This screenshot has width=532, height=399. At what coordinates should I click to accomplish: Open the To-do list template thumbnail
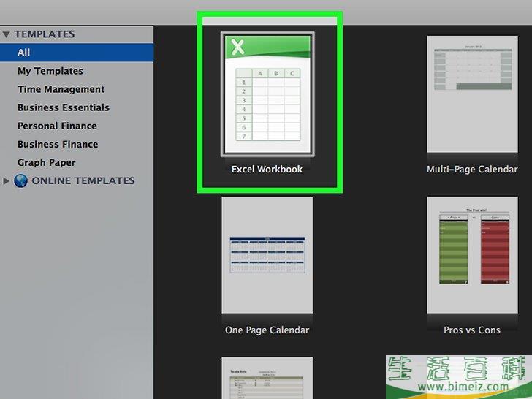[x=267, y=378]
